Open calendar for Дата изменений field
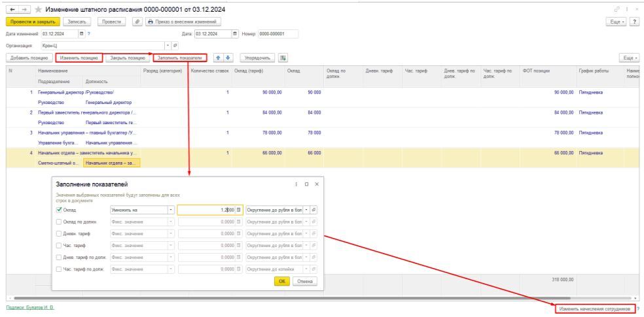644x317 pixels. [81, 33]
